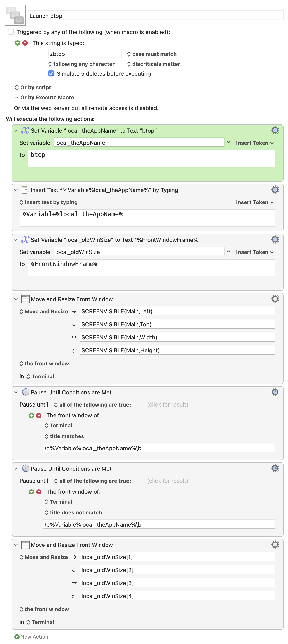
Task: Add a new typed string trigger
Action: pos(18,43)
